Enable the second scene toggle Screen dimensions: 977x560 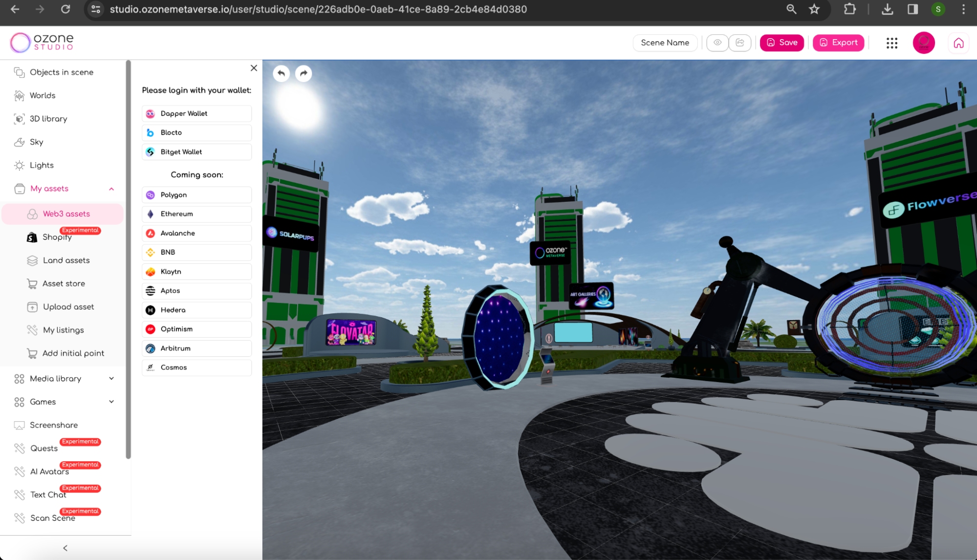click(x=740, y=42)
